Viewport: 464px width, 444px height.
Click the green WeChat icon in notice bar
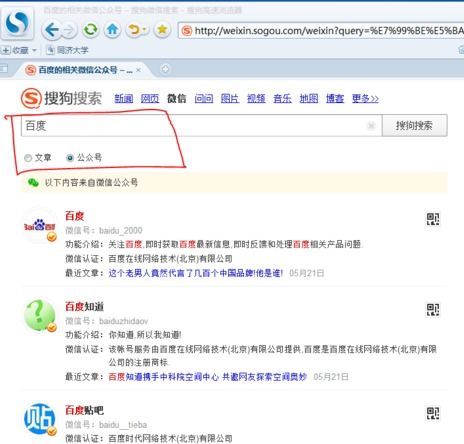[x=33, y=182]
